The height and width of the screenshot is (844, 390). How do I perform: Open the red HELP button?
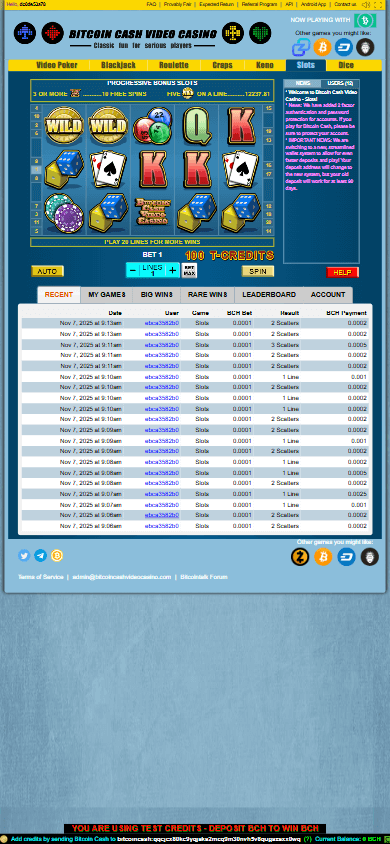pyautogui.click(x=342, y=272)
